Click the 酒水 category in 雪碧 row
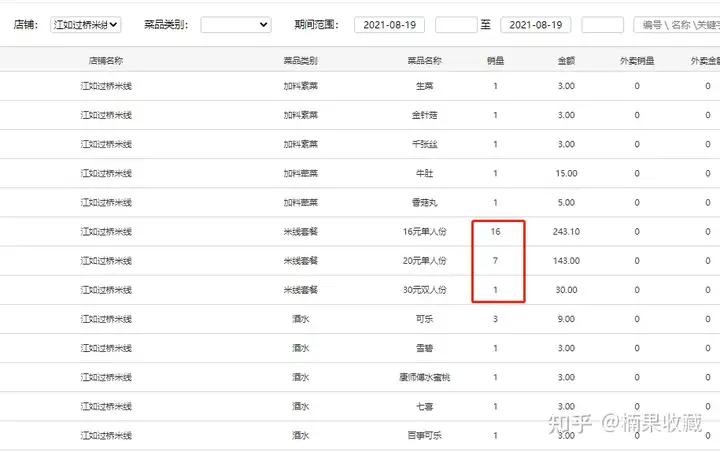 pyautogui.click(x=301, y=348)
